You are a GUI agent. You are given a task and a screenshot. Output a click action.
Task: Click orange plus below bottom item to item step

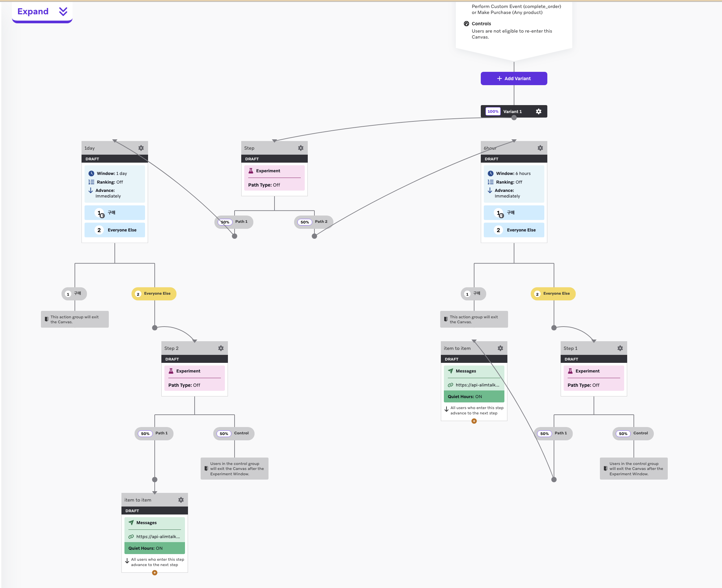154,573
